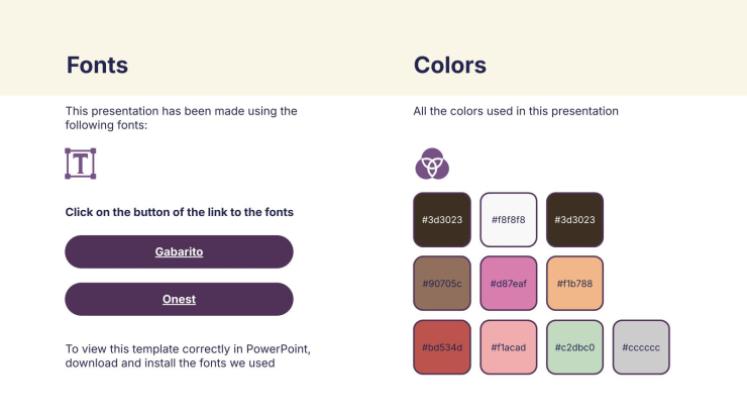
Task: Click the Fonts heading
Action: (x=97, y=66)
